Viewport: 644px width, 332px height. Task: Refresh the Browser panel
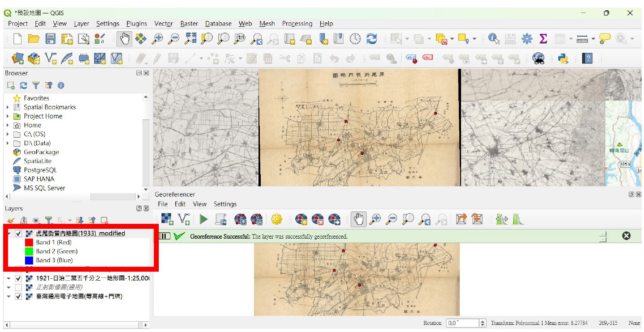coord(23,85)
